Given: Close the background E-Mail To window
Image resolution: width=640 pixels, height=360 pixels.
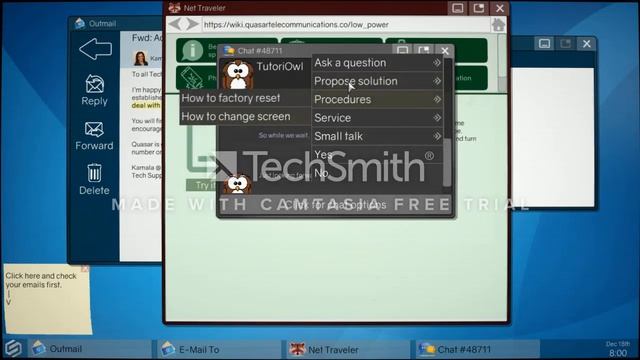Looking at the screenshot, I should click(x=587, y=44).
